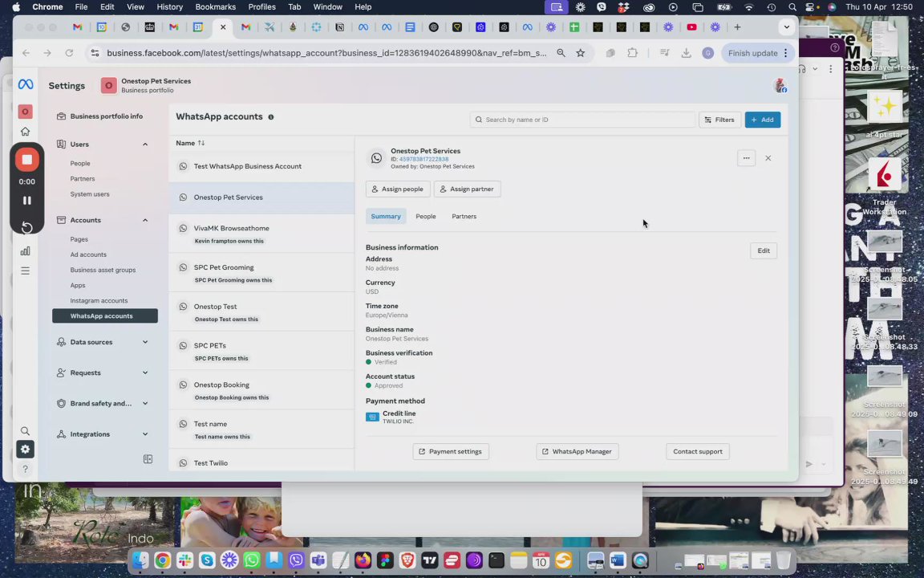Expand Brand safety and suitability section
The width and height of the screenshot is (924, 578).
[145, 404]
